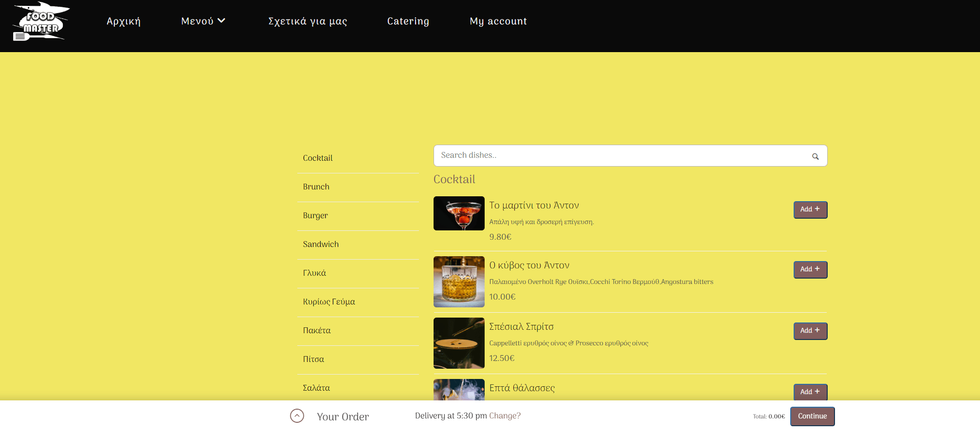Choose the Πίτσα category
Screen dimensions: 980x434
[x=313, y=359]
